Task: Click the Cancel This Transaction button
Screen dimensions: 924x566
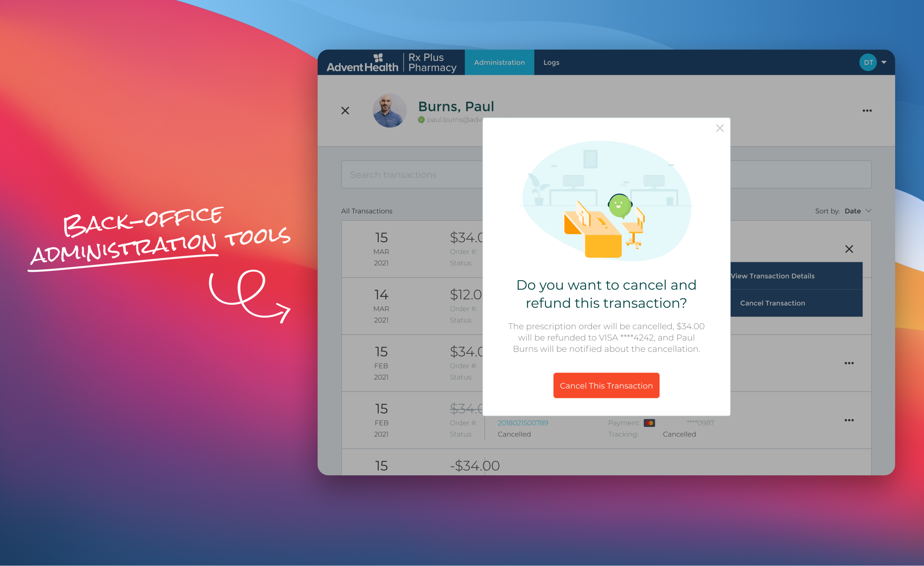Action: click(x=606, y=386)
